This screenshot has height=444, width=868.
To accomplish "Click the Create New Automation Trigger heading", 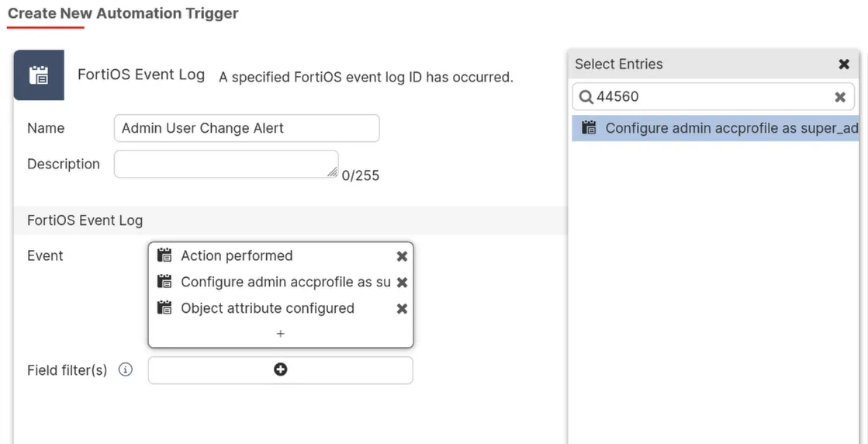I will 123,13.
